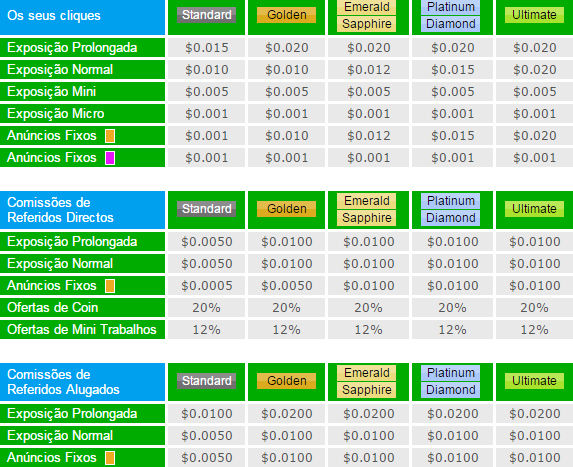Image resolution: width=573 pixels, height=467 pixels.
Task: Click the 'Comissões de Referidos Alugados' title
Action: tap(63, 382)
